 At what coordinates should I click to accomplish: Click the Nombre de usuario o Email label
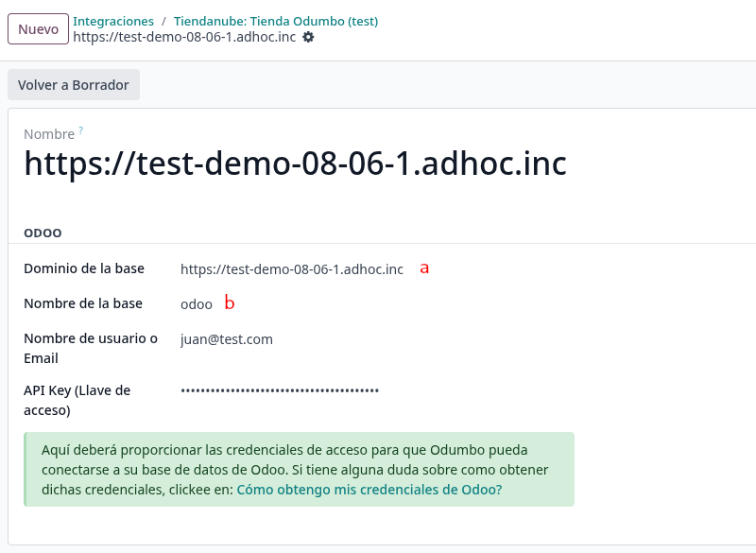pyautogui.click(x=91, y=348)
